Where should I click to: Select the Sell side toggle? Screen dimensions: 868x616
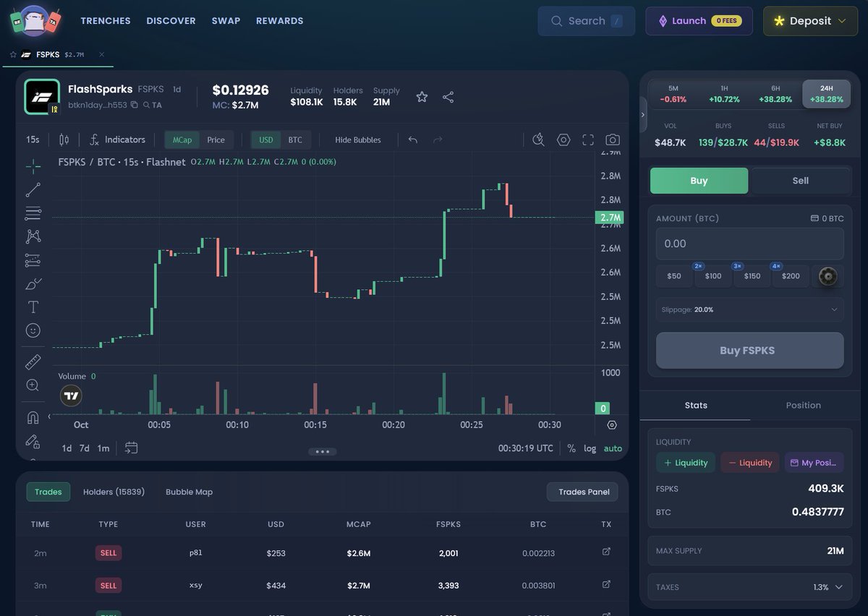(800, 181)
